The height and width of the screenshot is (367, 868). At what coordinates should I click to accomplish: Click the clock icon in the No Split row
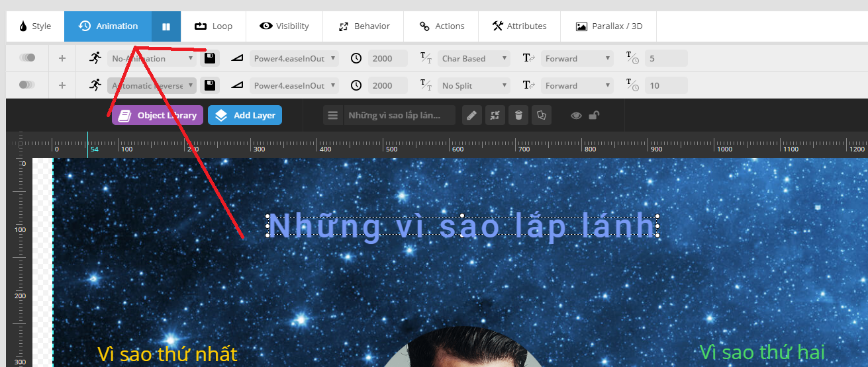click(356, 85)
